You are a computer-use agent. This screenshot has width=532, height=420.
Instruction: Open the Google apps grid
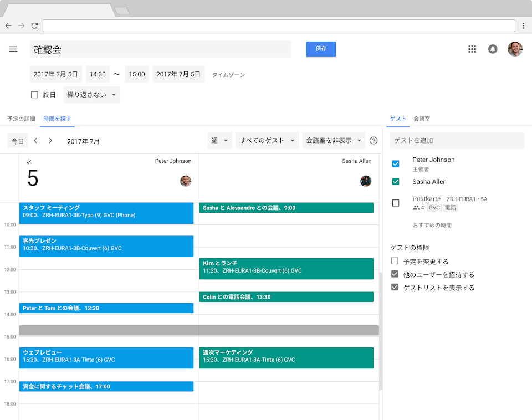click(x=472, y=49)
